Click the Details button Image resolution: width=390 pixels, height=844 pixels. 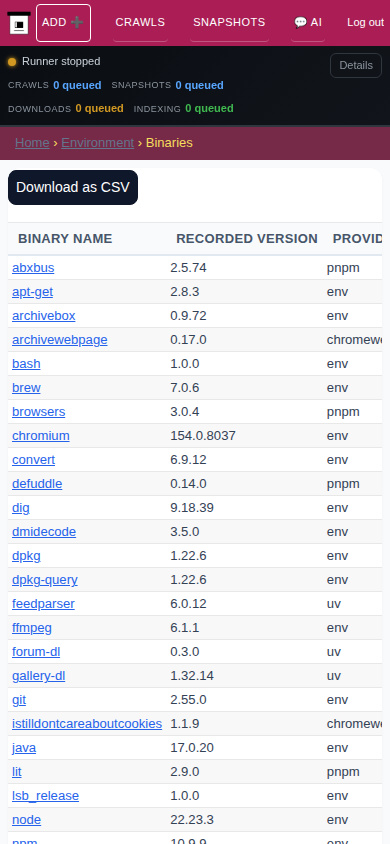356,66
